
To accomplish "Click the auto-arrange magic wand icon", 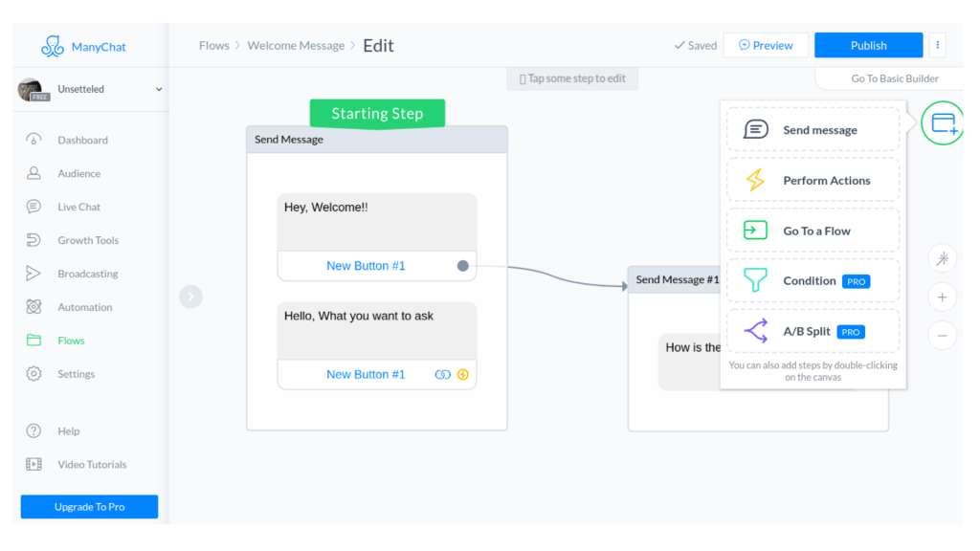I will (x=942, y=258).
